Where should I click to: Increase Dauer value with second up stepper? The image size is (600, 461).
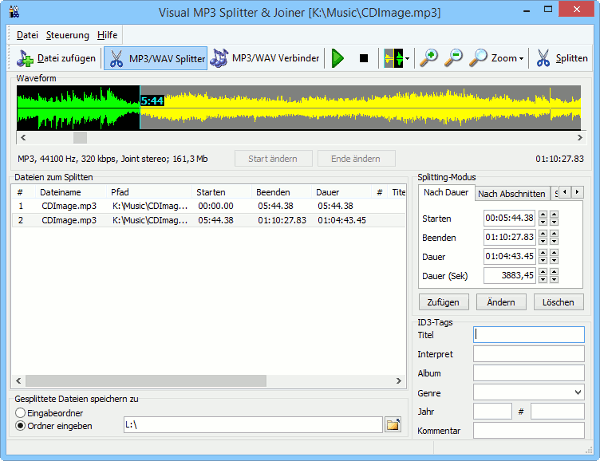click(x=554, y=252)
